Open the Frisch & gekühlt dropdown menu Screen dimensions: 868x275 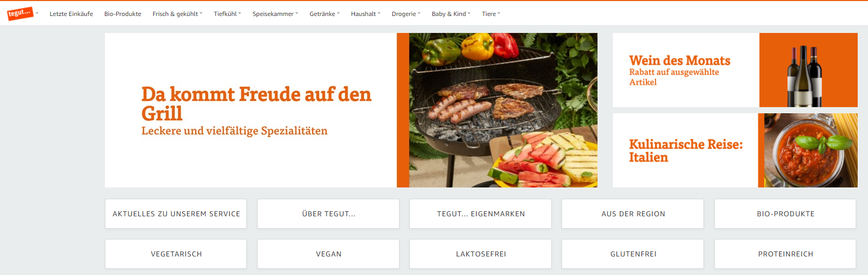(x=177, y=14)
